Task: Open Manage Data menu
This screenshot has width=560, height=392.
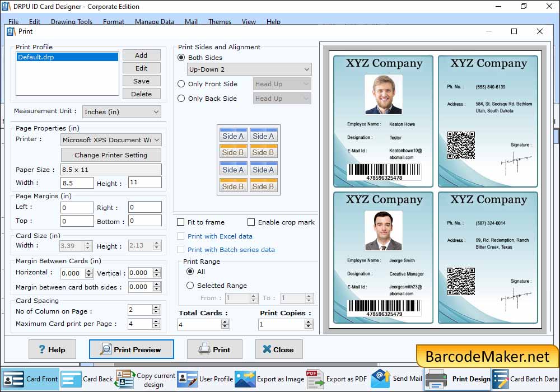Action: [x=155, y=21]
